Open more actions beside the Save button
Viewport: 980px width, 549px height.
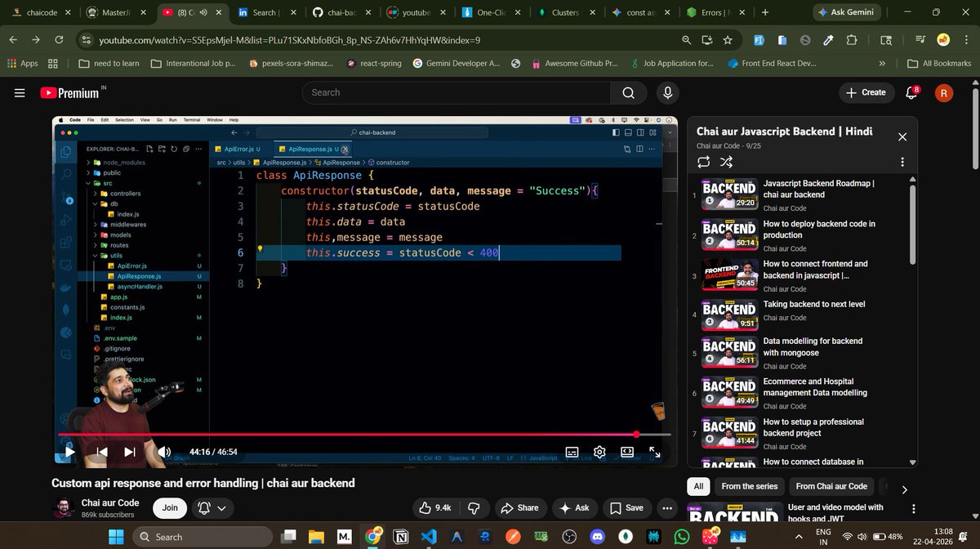[669, 507]
